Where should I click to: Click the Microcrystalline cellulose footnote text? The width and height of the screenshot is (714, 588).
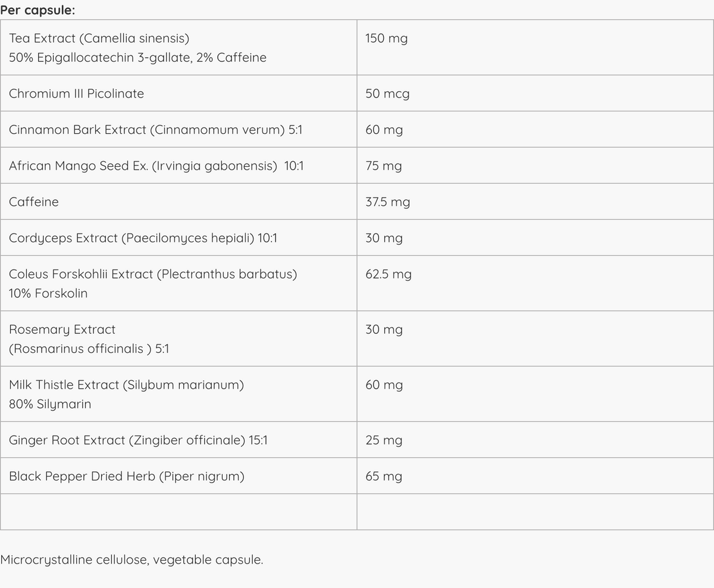click(x=131, y=560)
